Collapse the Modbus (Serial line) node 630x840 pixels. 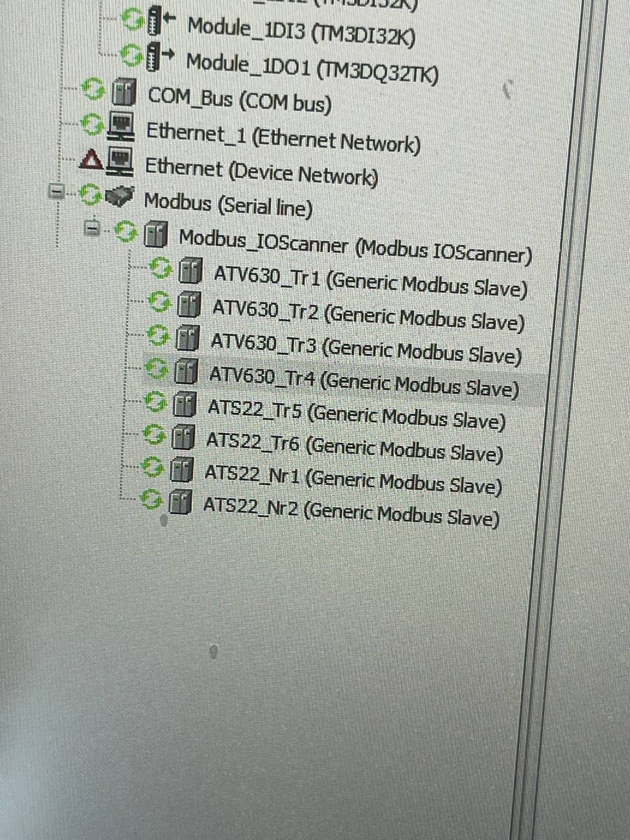point(58,192)
